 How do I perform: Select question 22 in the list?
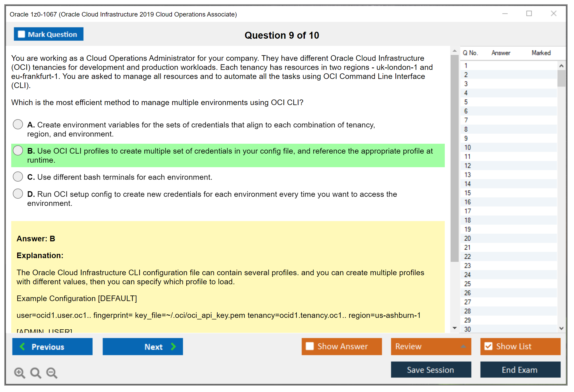click(467, 257)
